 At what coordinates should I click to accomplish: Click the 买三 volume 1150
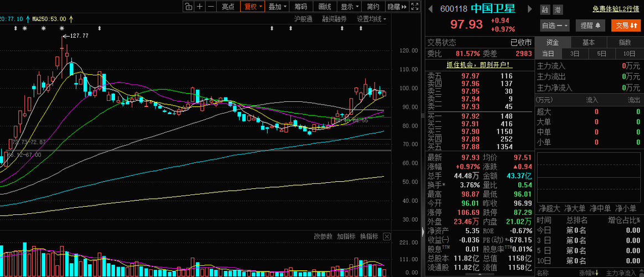pyautogui.click(x=504, y=131)
